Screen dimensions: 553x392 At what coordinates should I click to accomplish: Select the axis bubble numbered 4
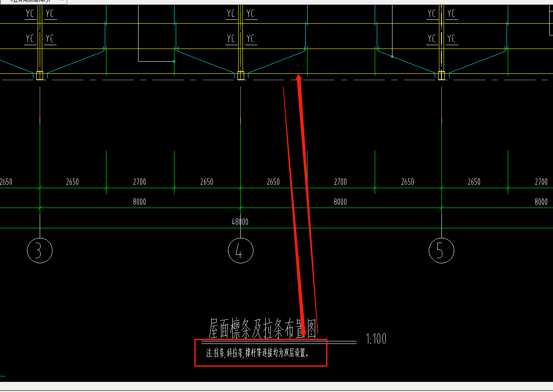pos(240,251)
